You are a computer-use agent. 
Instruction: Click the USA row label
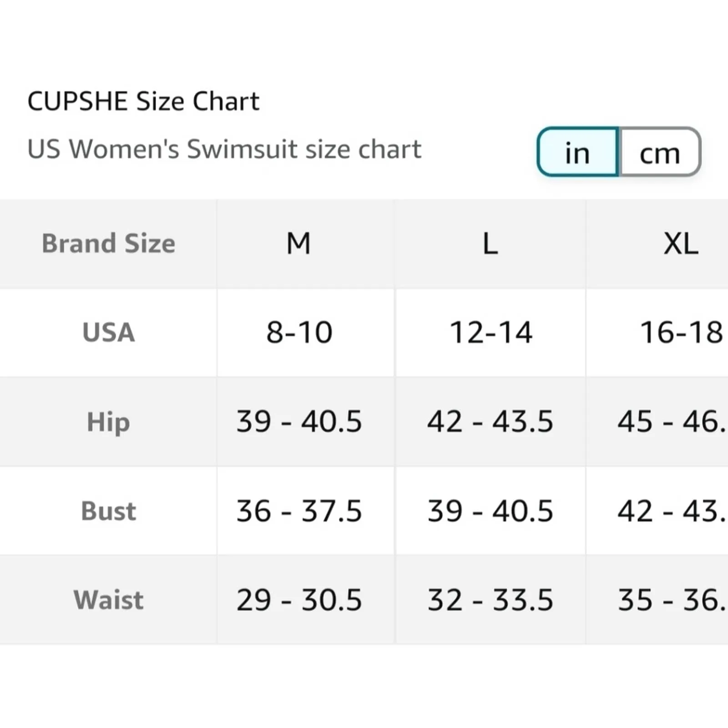(x=108, y=332)
